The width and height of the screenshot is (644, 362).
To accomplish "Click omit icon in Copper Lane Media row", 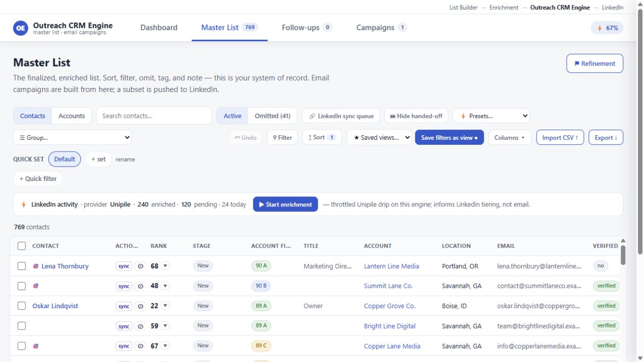I will tap(141, 346).
